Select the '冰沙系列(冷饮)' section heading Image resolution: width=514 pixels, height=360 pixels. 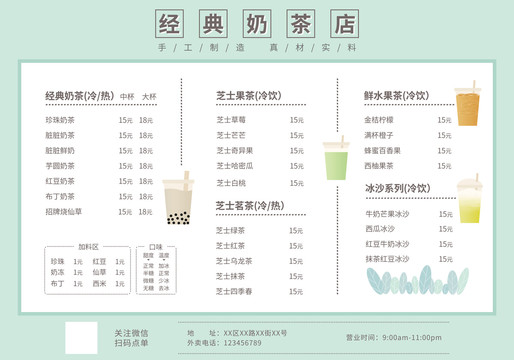coord(398,188)
